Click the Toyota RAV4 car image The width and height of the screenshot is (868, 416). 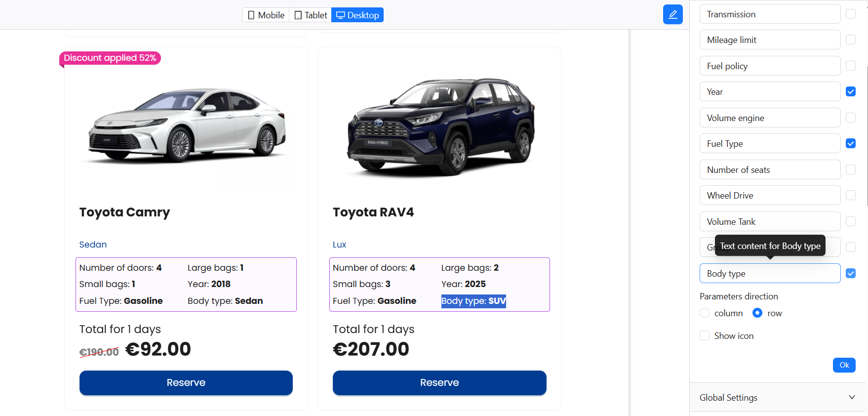[x=439, y=126]
